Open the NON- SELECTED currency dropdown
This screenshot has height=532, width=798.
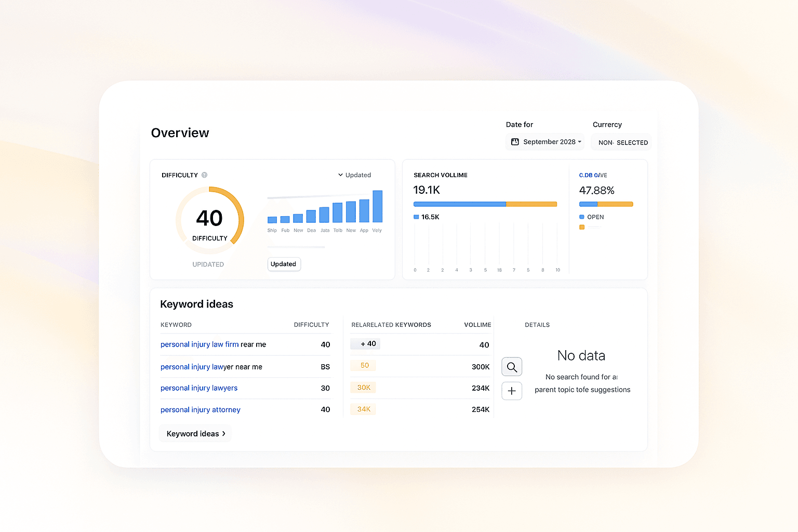(x=621, y=142)
